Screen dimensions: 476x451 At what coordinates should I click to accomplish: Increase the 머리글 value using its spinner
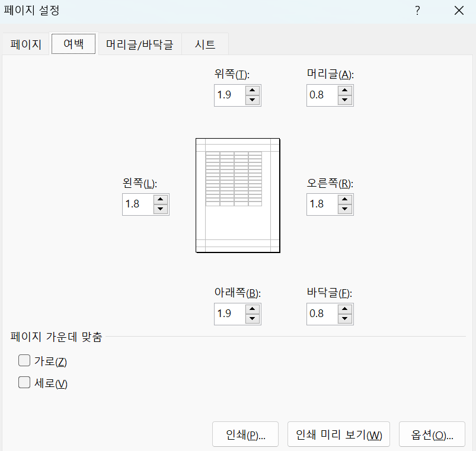click(344, 91)
